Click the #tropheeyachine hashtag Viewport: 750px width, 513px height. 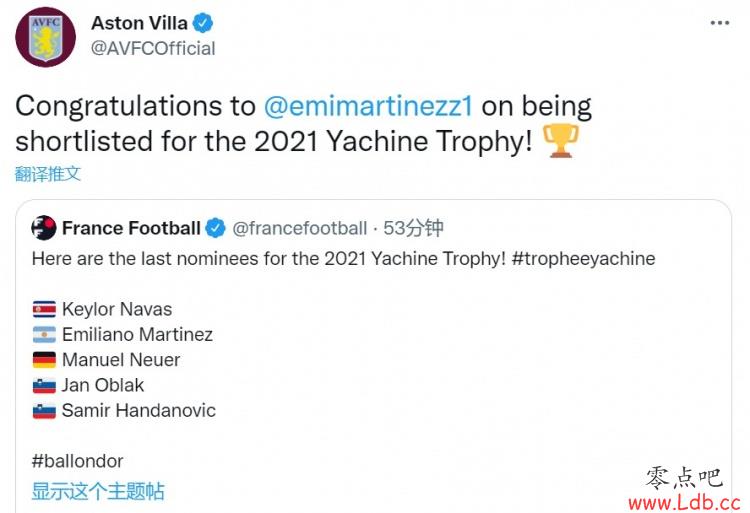coord(584,259)
